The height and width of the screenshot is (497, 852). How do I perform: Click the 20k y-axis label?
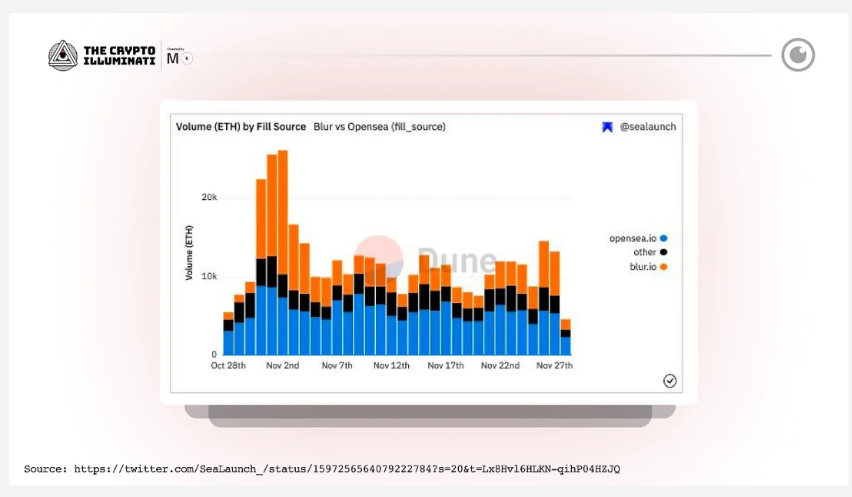click(x=209, y=197)
